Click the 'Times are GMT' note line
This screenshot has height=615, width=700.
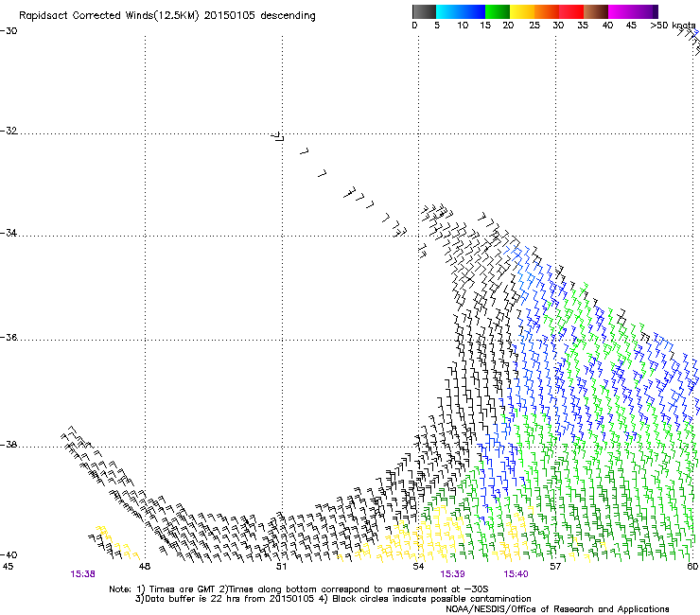coord(299,589)
